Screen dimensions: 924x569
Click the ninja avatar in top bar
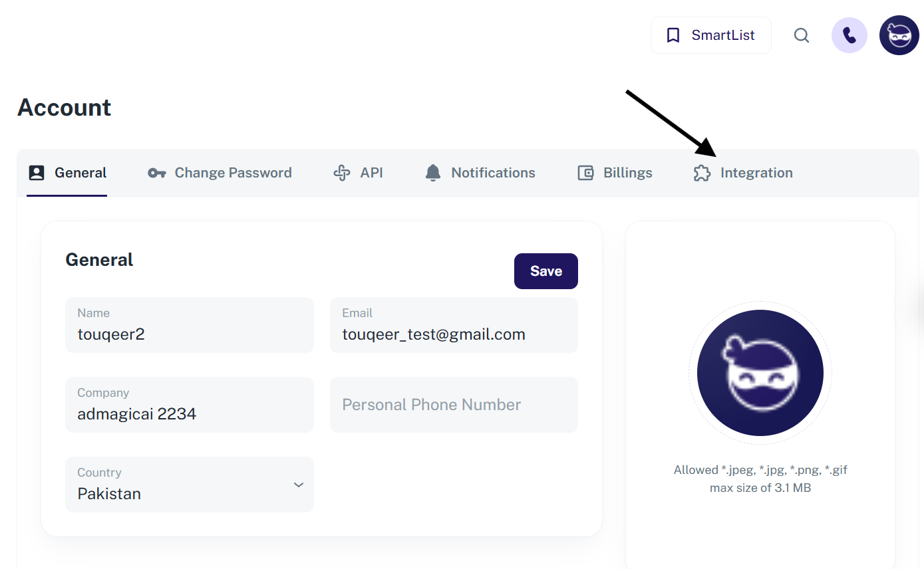click(x=899, y=35)
